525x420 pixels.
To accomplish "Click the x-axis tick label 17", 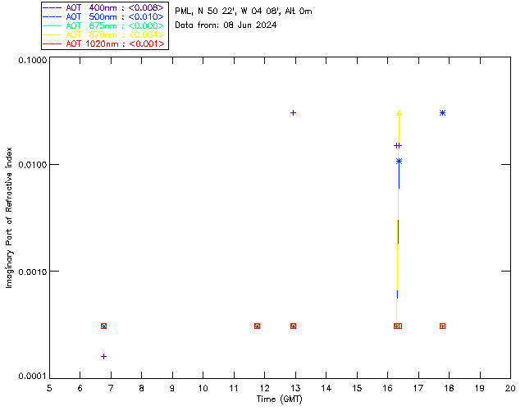I will (x=418, y=388).
